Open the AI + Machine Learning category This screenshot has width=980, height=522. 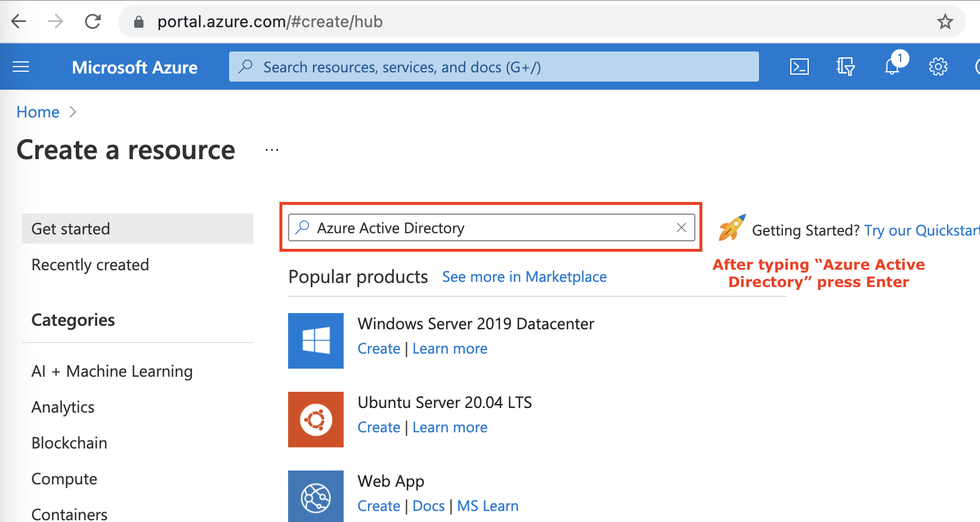click(x=112, y=372)
